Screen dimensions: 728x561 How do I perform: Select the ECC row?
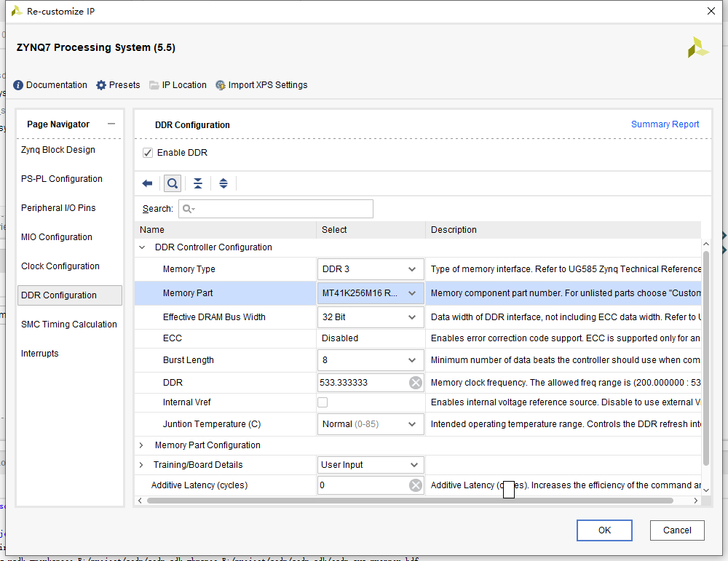click(x=418, y=338)
